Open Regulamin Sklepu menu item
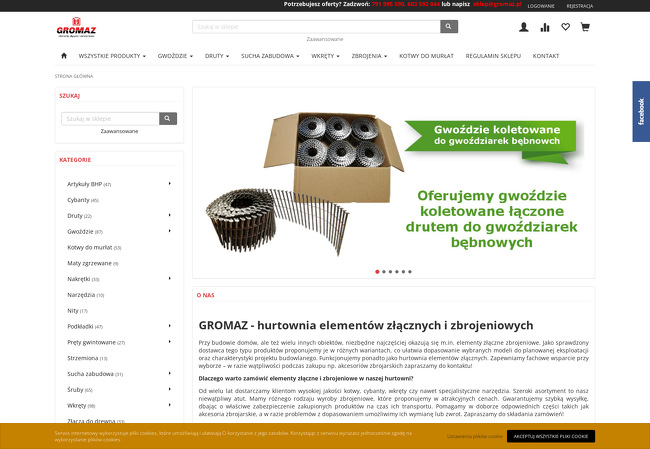The width and height of the screenshot is (650, 449). pos(493,56)
